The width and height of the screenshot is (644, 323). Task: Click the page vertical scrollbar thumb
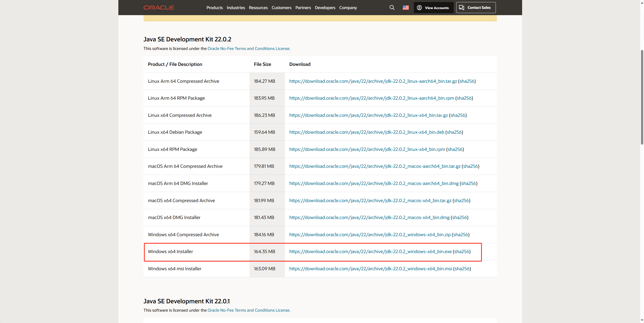(642, 97)
